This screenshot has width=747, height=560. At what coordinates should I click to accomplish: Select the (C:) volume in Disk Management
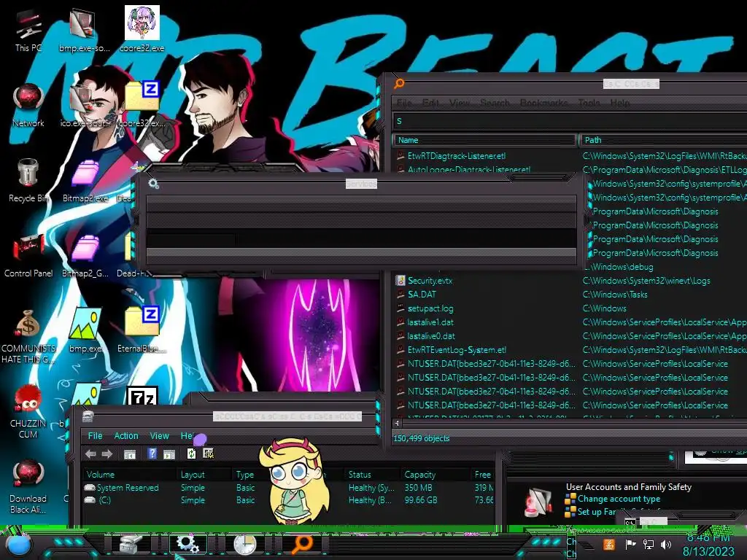point(105,500)
